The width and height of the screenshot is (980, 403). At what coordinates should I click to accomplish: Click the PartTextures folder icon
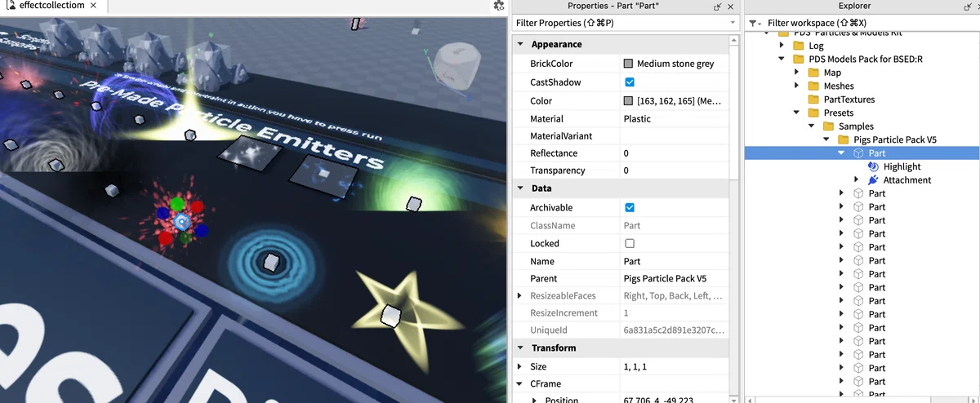click(813, 100)
